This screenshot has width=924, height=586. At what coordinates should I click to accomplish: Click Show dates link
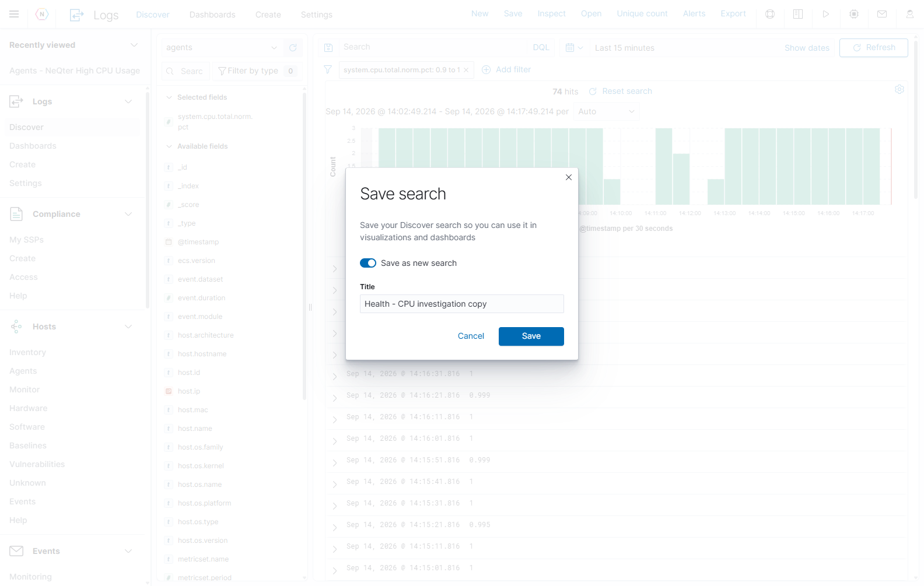pos(807,48)
